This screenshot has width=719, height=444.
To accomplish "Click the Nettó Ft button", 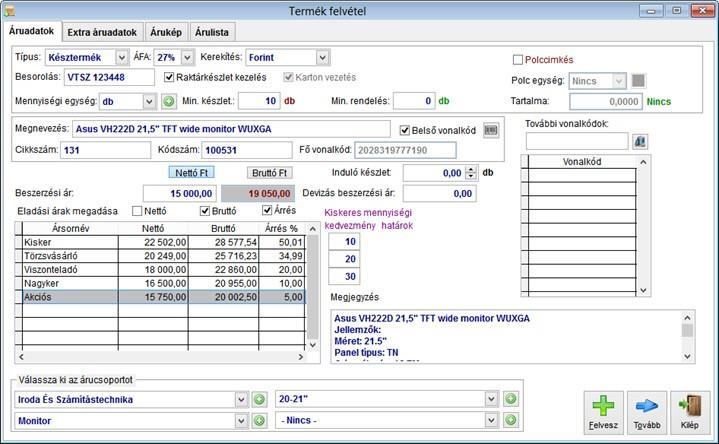I will click(x=191, y=173).
